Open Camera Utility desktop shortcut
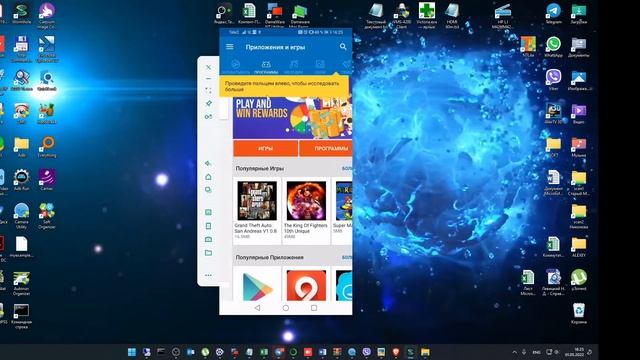640x360 pixels. coord(21,216)
